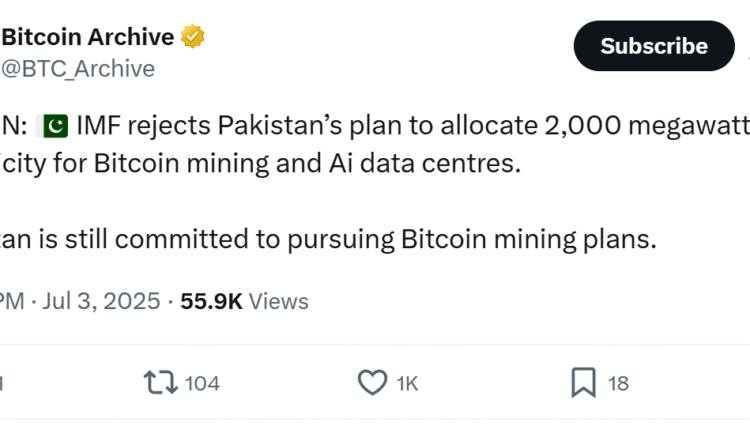Click the 18 bookmarks count

(x=619, y=383)
